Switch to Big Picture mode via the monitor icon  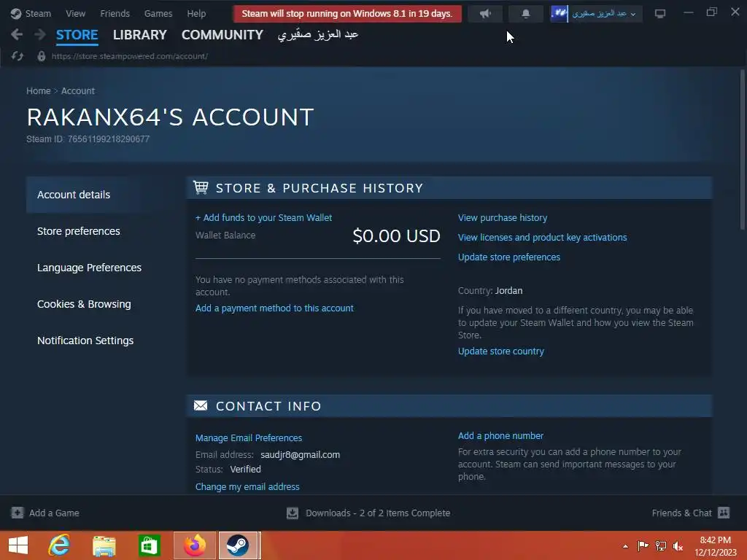click(x=659, y=13)
